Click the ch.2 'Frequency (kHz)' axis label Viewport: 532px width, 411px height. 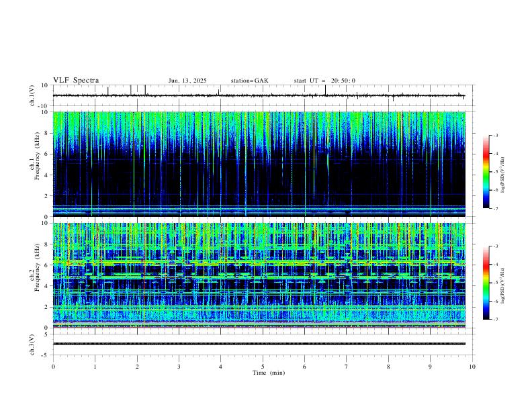coord(37,267)
